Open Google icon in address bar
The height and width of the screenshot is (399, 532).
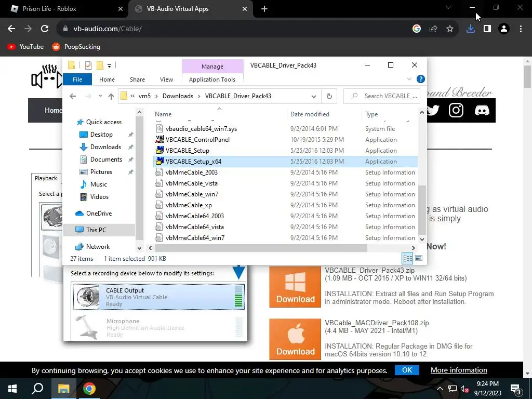click(x=417, y=29)
